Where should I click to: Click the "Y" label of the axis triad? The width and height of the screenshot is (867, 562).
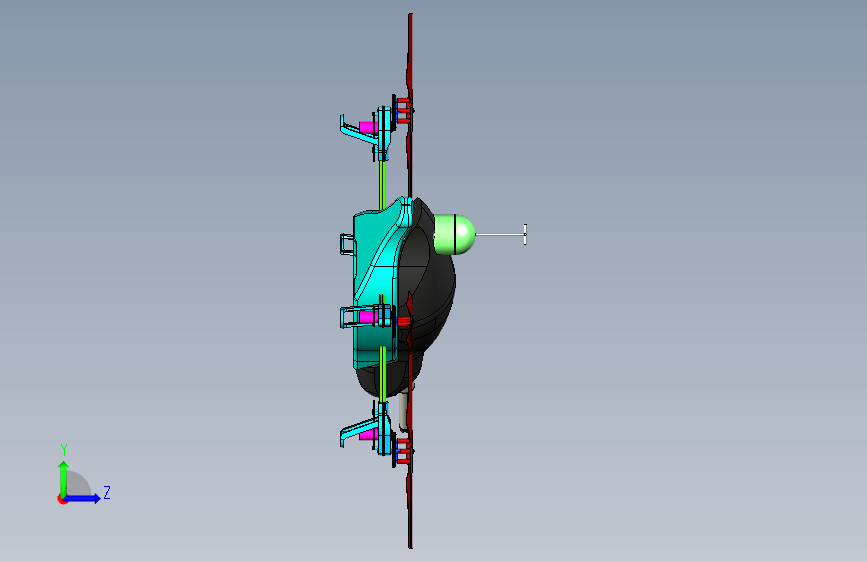[x=64, y=450]
